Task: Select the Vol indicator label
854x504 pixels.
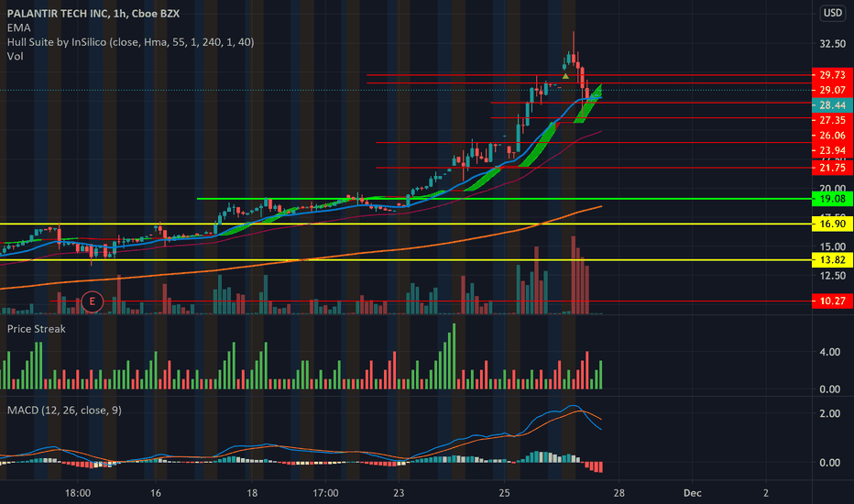Action: coord(15,56)
